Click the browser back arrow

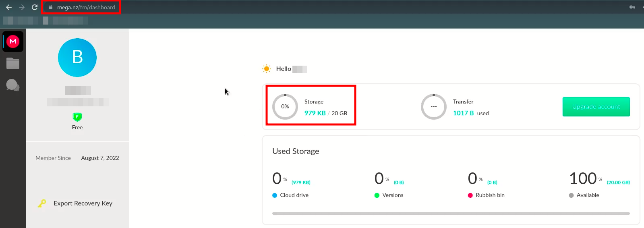pyautogui.click(x=9, y=7)
